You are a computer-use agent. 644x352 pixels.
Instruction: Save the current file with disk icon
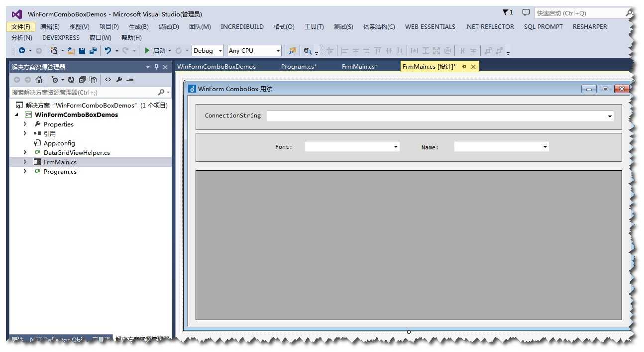click(82, 50)
